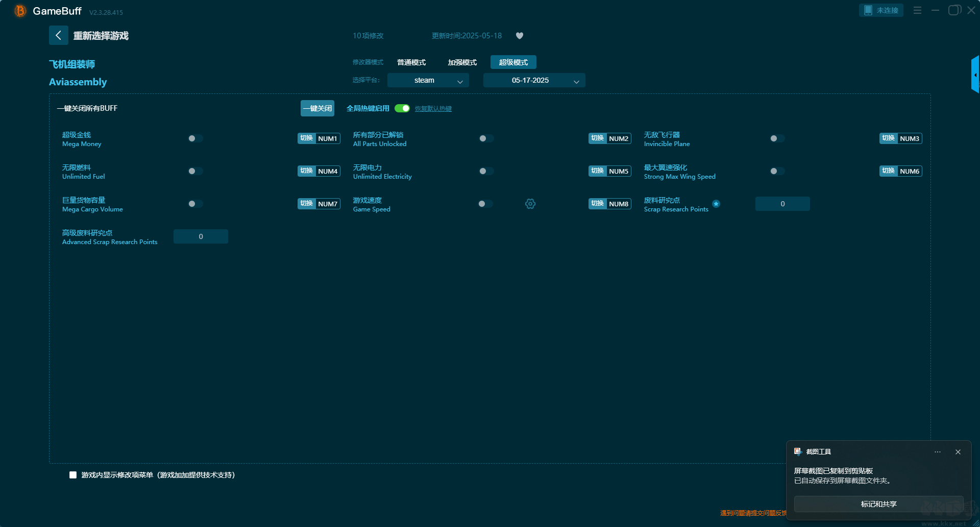Expand the blue side panel arrow
The height and width of the screenshot is (527, 980).
(975, 75)
